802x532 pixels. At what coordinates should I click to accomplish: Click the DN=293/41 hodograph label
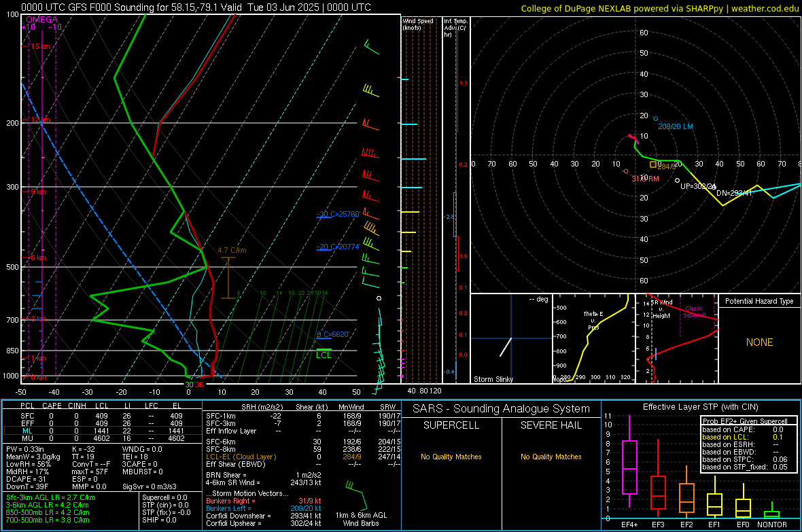coord(734,193)
